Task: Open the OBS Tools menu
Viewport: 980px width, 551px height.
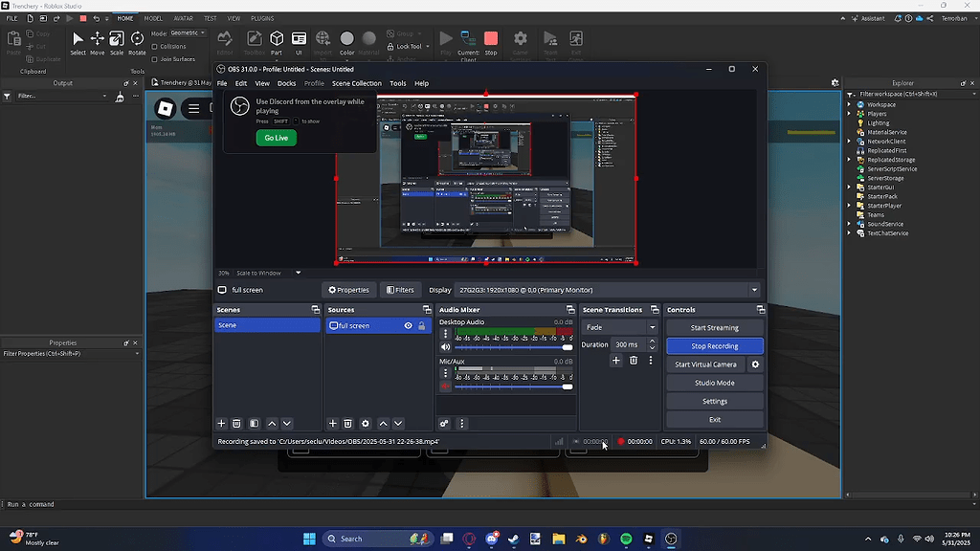Action: (x=397, y=83)
